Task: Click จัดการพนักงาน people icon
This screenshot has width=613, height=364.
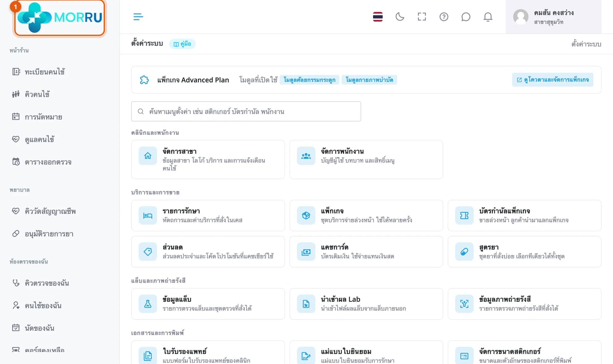Action: pos(306,156)
